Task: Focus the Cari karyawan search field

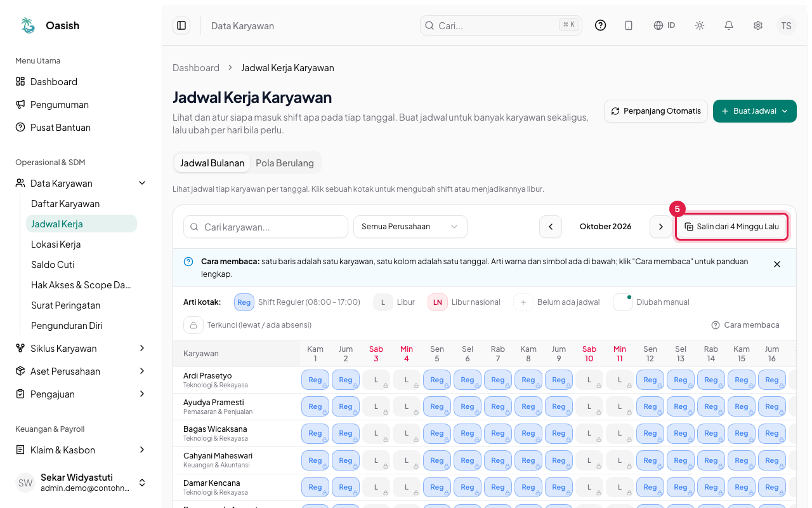Action: click(x=266, y=227)
